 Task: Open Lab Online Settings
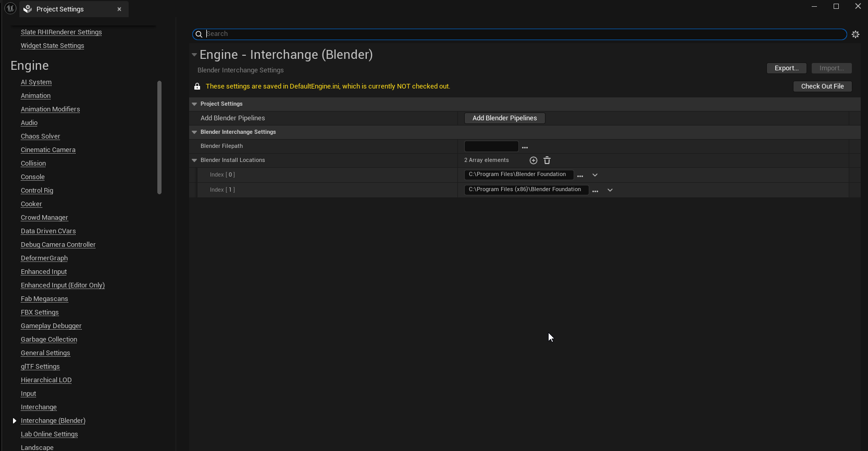(x=49, y=434)
